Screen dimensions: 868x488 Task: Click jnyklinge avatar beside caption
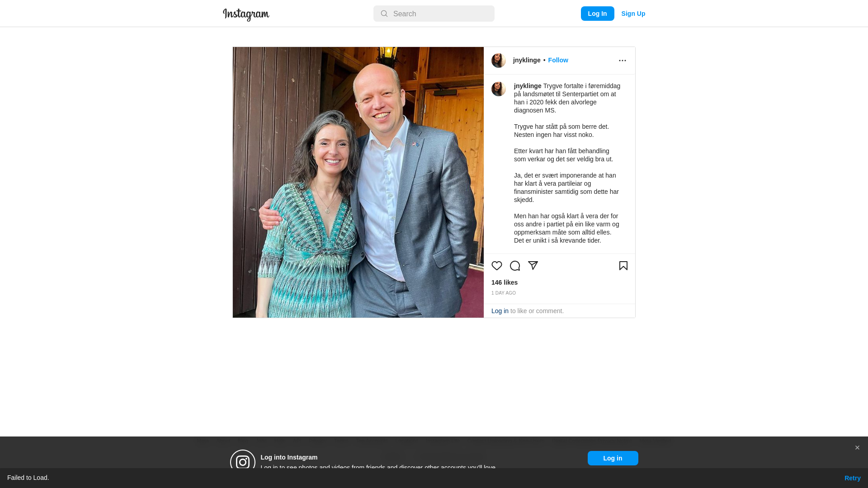coord(499,89)
